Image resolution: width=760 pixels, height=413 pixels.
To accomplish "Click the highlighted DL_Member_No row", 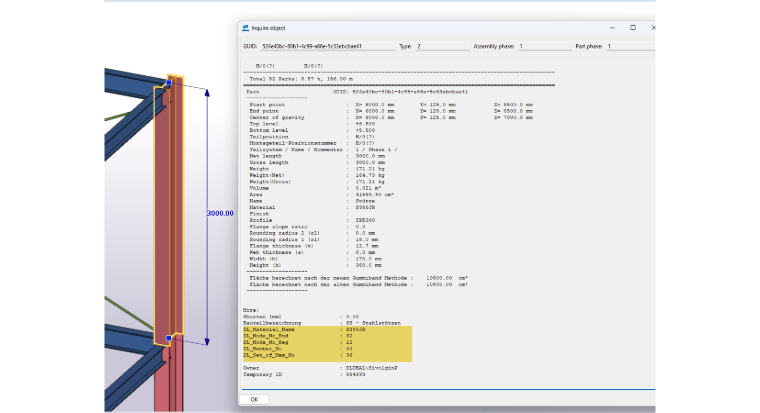I will (327, 349).
